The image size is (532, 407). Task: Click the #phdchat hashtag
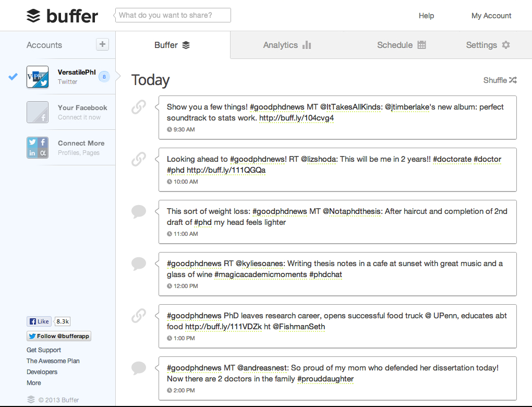point(325,274)
